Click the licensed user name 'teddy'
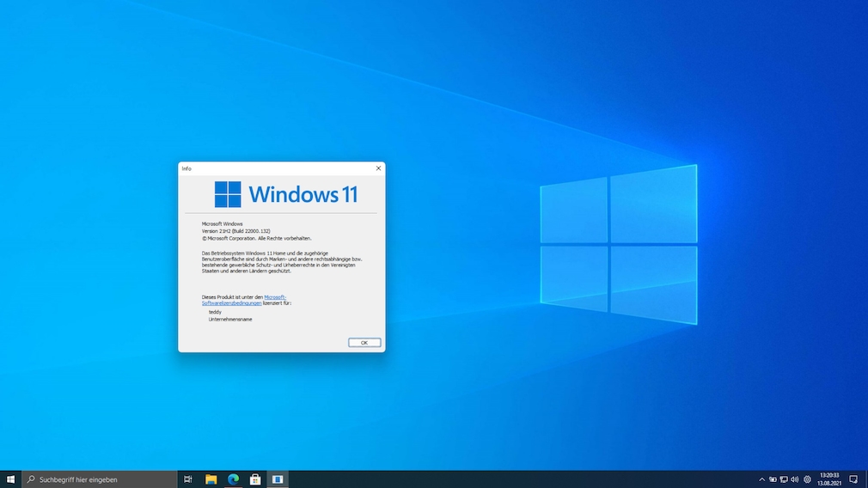 click(215, 312)
